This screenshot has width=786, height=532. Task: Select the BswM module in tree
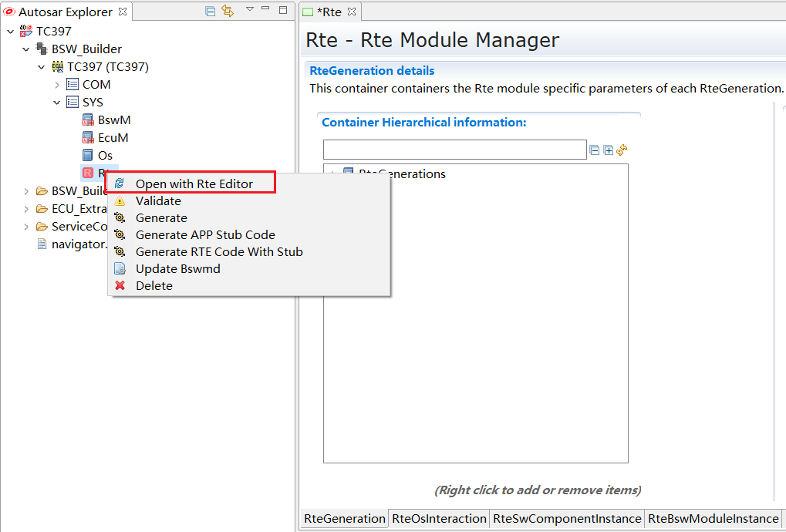coord(113,120)
